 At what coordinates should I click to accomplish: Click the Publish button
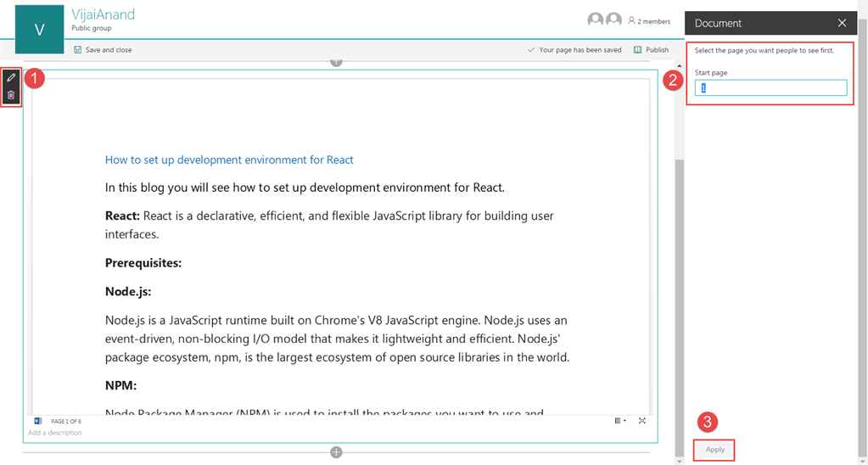click(x=651, y=50)
